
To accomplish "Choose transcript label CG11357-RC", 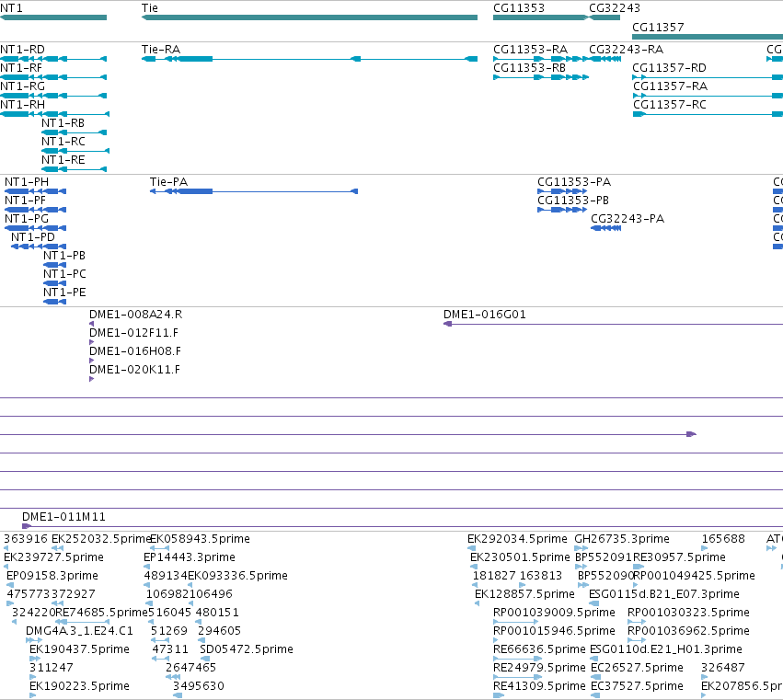I will click(670, 105).
